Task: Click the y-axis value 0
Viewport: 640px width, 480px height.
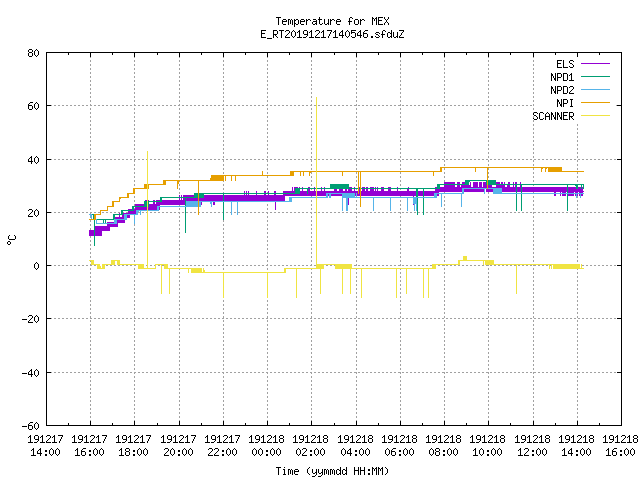Action: pyautogui.click(x=36, y=266)
